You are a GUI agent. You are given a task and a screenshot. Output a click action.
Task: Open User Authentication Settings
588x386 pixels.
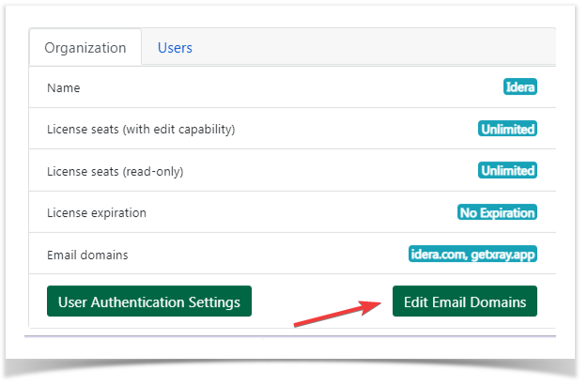149,301
